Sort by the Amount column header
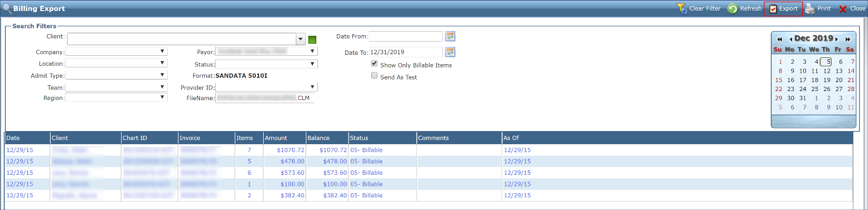Image resolution: width=868 pixels, height=210 pixels. click(x=285, y=138)
